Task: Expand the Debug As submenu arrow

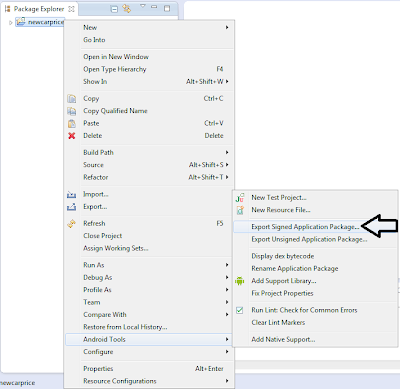Action: 227,277
